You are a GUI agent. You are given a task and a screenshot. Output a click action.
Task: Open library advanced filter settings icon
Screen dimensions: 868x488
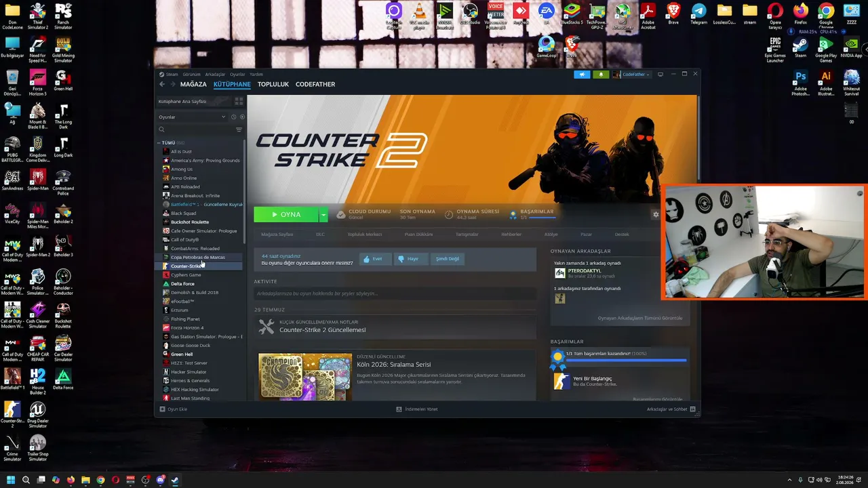pyautogui.click(x=239, y=129)
